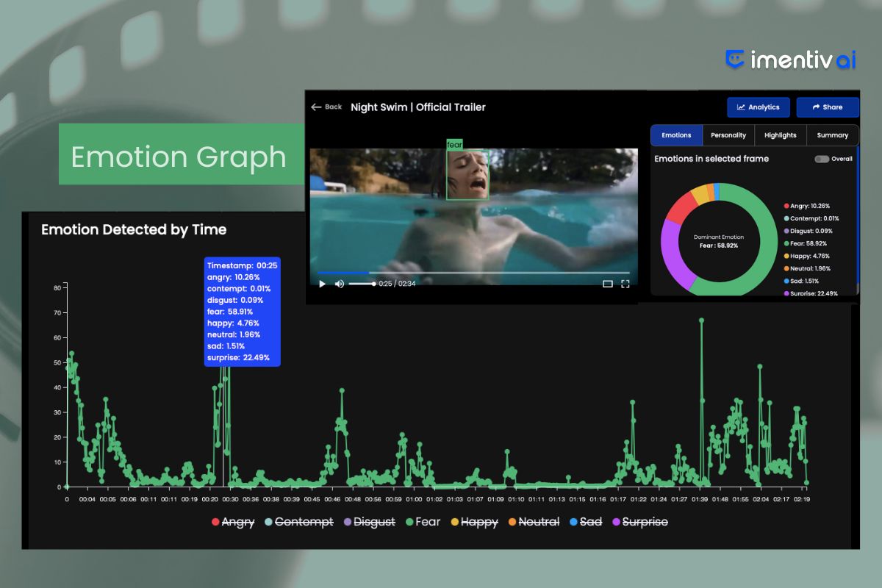882x588 pixels.
Task: Click the 'Neutral: 1.96%' donut legend entry
Action: (x=807, y=269)
